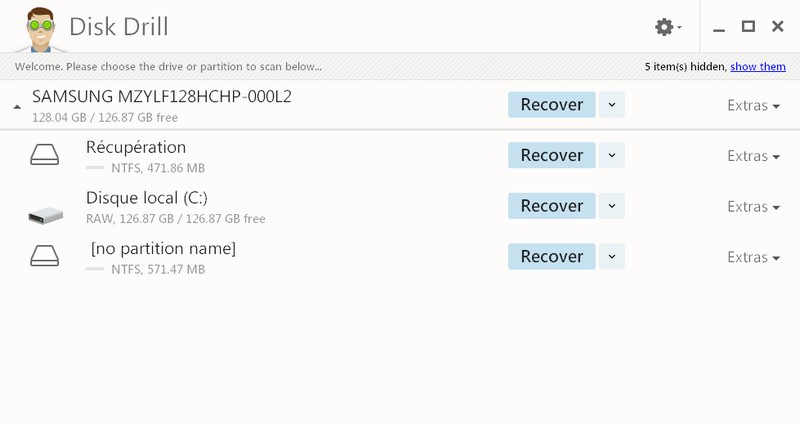Recover the no partition name volume
800x424 pixels.
[x=551, y=256]
